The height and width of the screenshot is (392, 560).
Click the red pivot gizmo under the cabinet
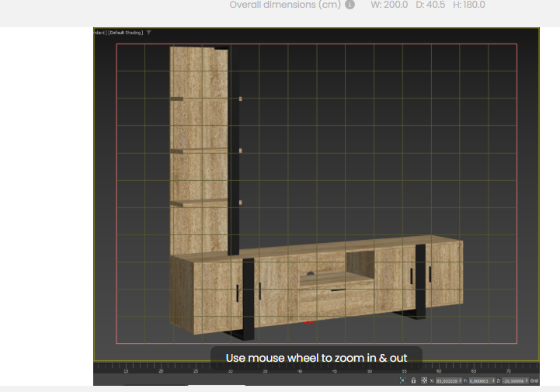tap(308, 321)
